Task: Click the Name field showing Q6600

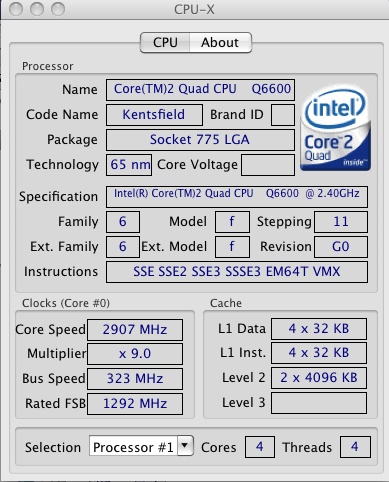Action: coord(200,90)
